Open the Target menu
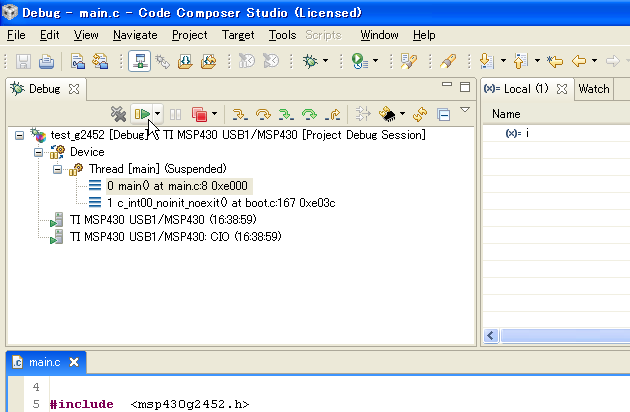The image size is (630, 412). tap(238, 35)
